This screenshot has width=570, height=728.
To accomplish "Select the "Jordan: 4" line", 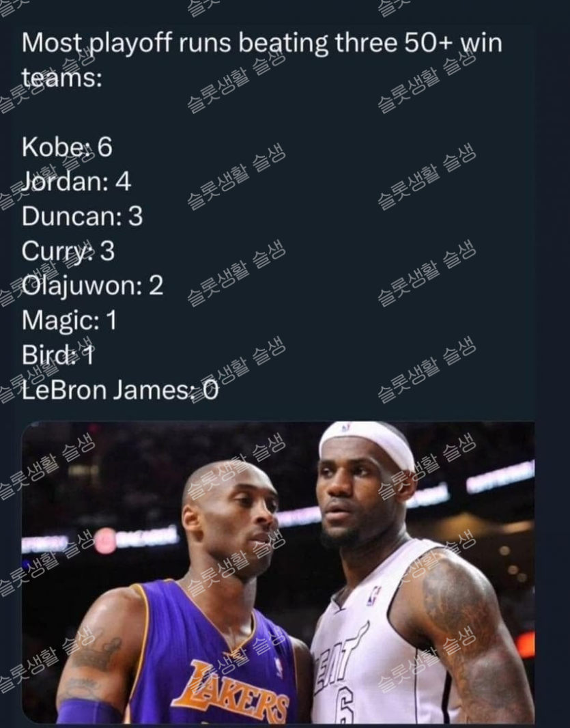I will 76,182.
